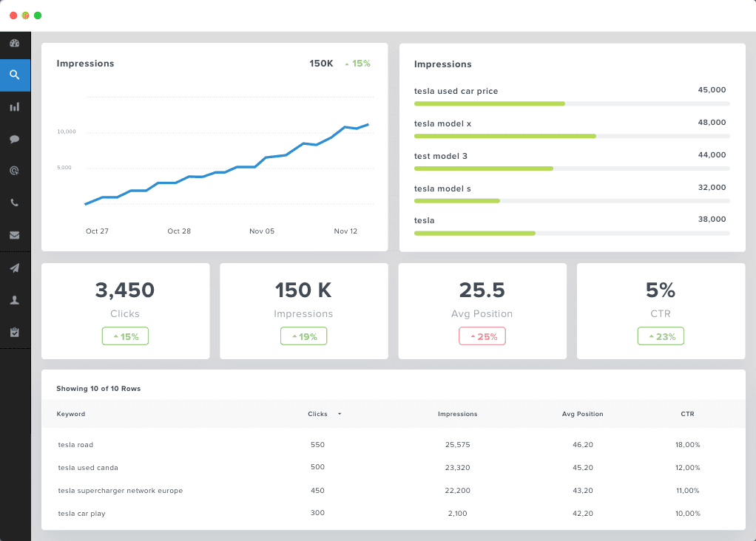Click the 150K total in chart header

(321, 64)
